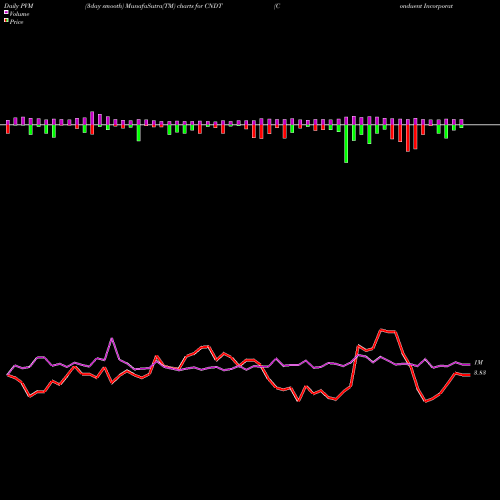Click the price value 8.88 label

click(x=480, y=373)
